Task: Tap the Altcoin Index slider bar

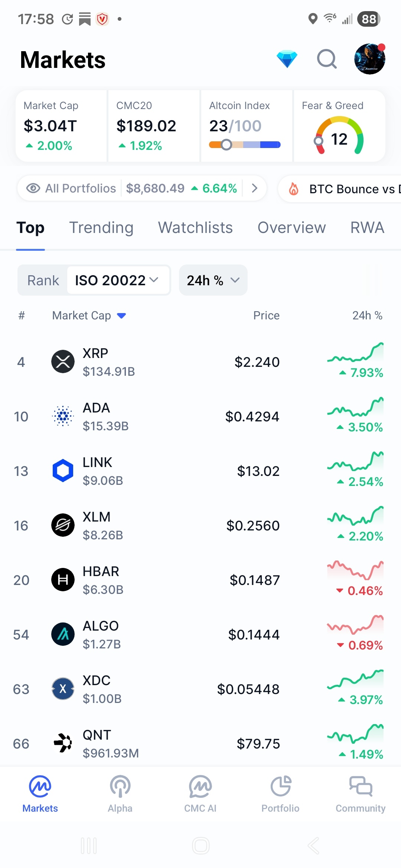Action: [245, 145]
